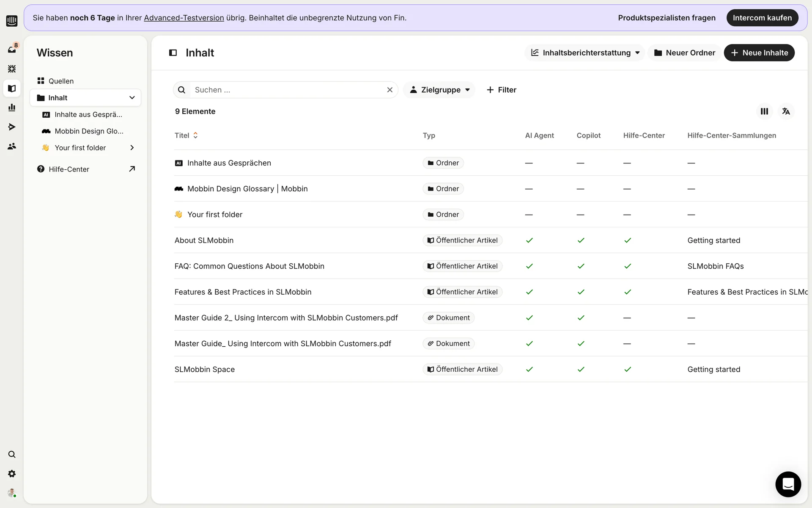
Task: Open Outbound paper plane icon
Action: point(12,127)
